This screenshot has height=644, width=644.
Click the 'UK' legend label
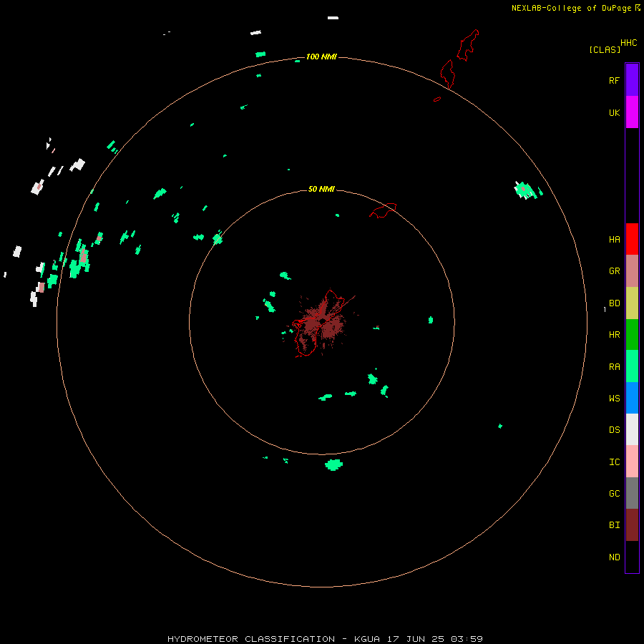click(x=615, y=113)
